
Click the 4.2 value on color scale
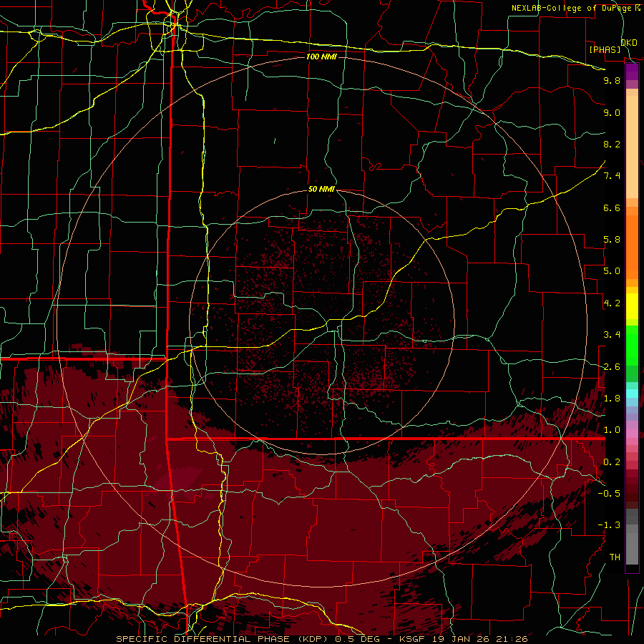pos(612,303)
